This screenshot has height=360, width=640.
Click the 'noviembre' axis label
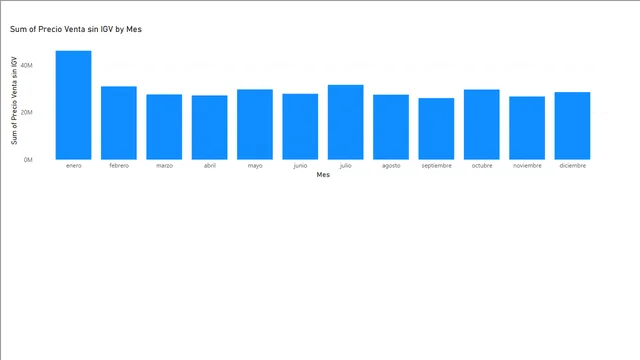pyautogui.click(x=527, y=165)
